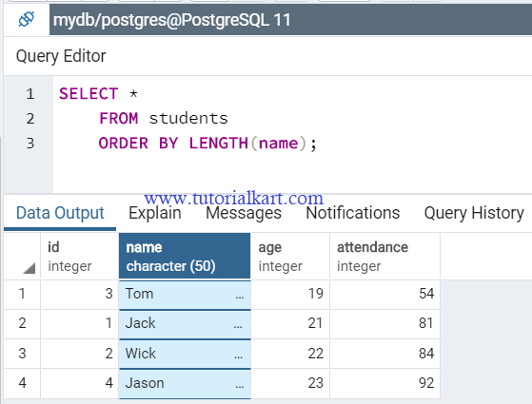Screen dimensions: 532x404
Task: Expand Wick cell ellipsis in name column
Action: 239,356
